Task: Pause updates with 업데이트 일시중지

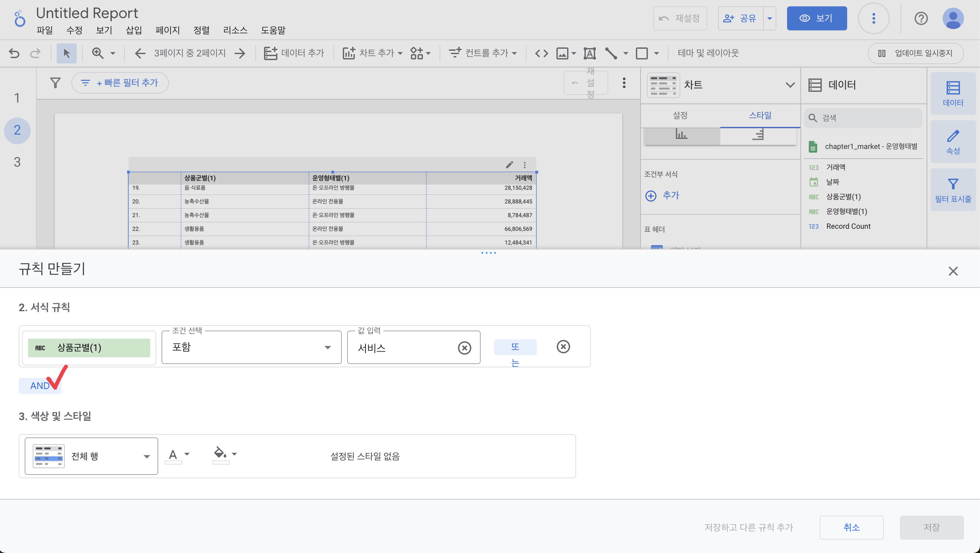Action: click(915, 53)
